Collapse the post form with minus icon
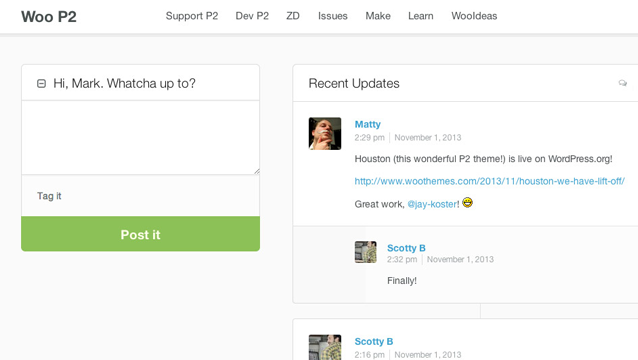The image size is (638, 360). pos(42,83)
